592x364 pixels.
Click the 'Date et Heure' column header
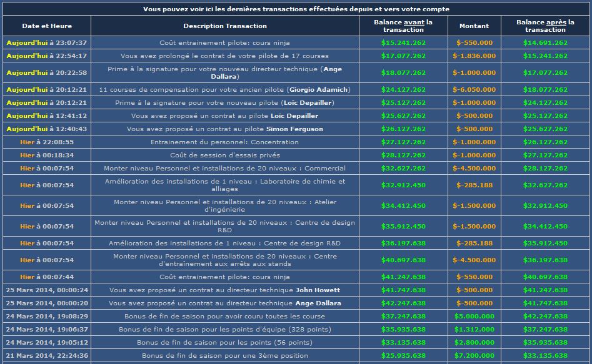(47, 26)
